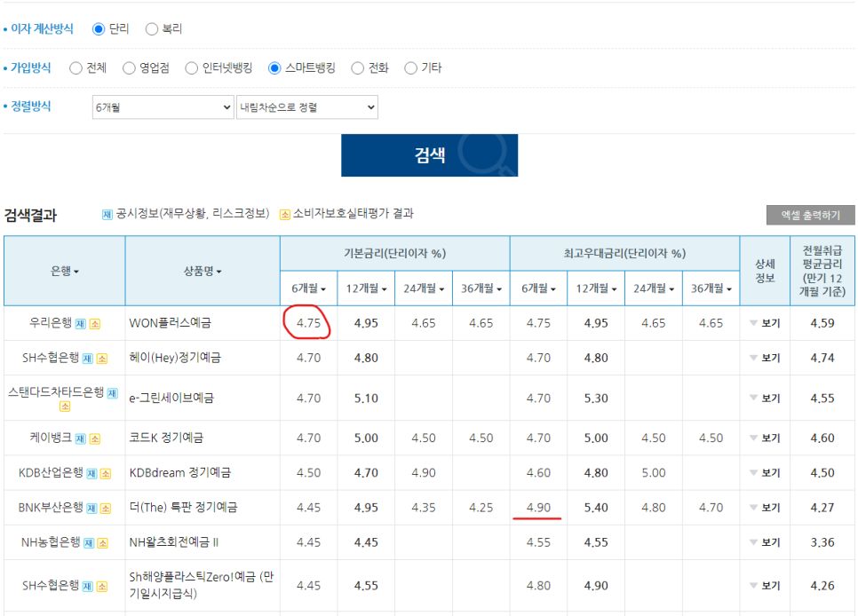Click BNK부산은행 소 evaluation icon
858x616 pixels.
106,509
